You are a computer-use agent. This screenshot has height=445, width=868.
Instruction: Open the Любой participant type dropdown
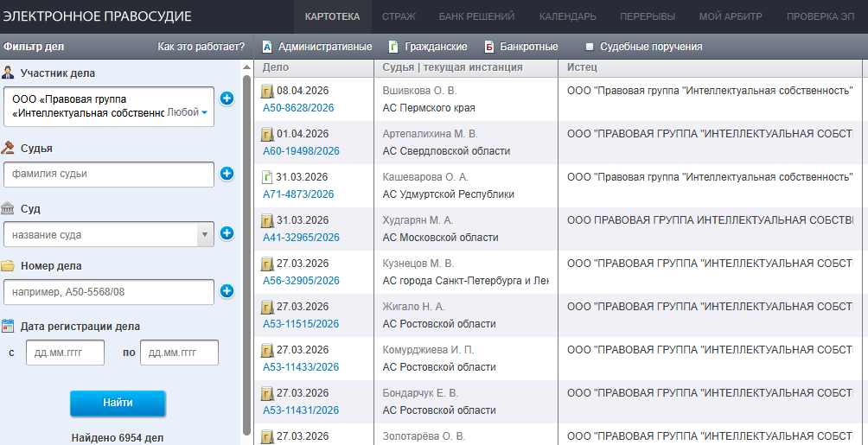coord(187,112)
